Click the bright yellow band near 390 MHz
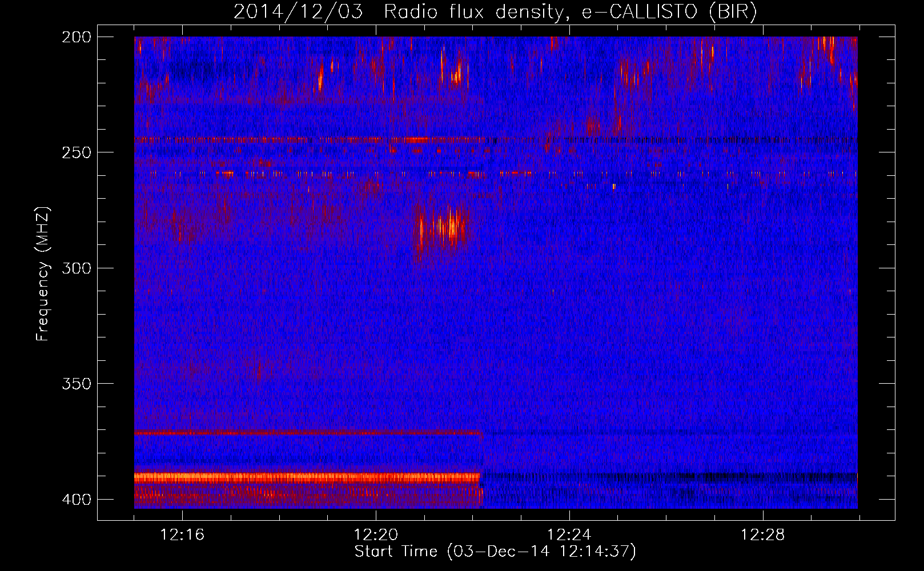Screen dimensions: 924x571 (307, 477)
